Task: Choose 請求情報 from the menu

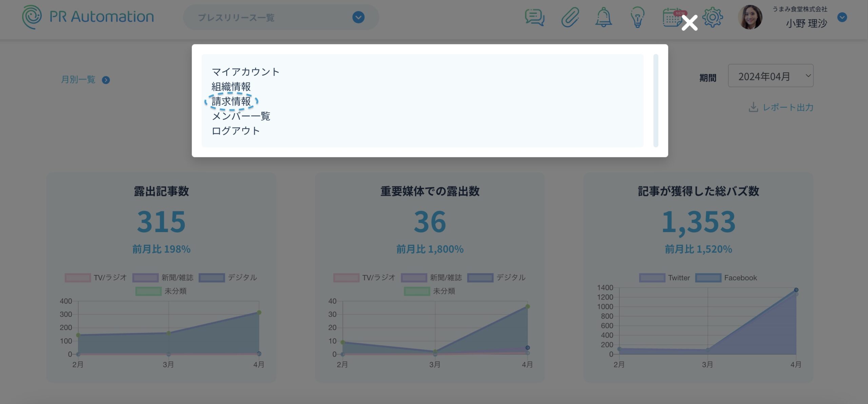Action: 231,101
